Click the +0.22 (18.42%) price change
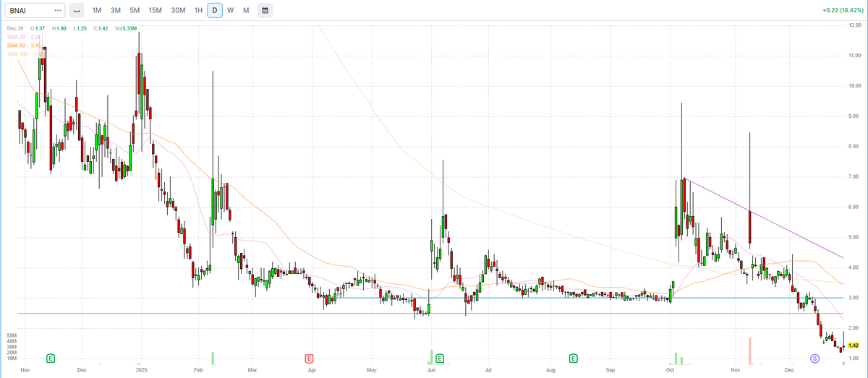The width and height of the screenshot is (868, 378). point(842,11)
